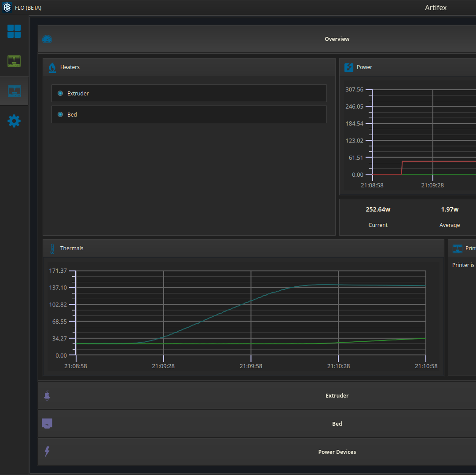This screenshot has height=475, width=476.
Task: Expand the Power Devices section
Action: [x=337, y=452]
